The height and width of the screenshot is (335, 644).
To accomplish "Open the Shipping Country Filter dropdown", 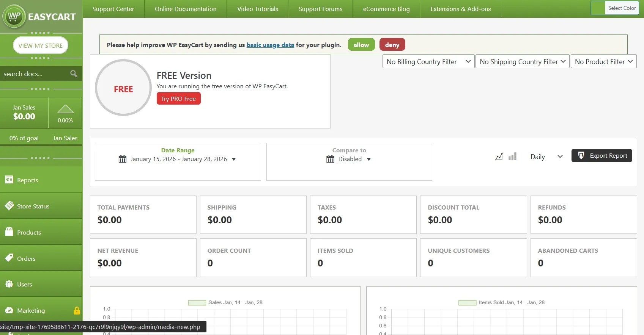I will coord(523,61).
